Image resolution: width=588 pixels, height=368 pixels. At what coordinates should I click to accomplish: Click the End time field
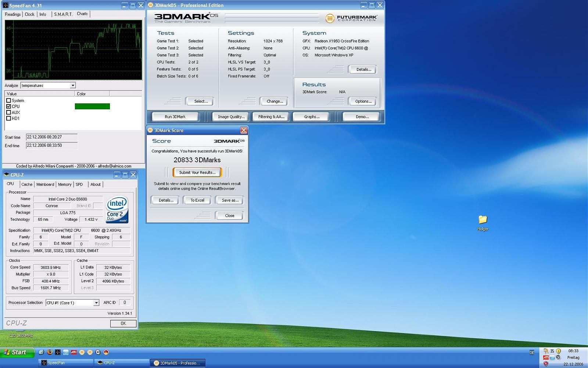pos(51,146)
